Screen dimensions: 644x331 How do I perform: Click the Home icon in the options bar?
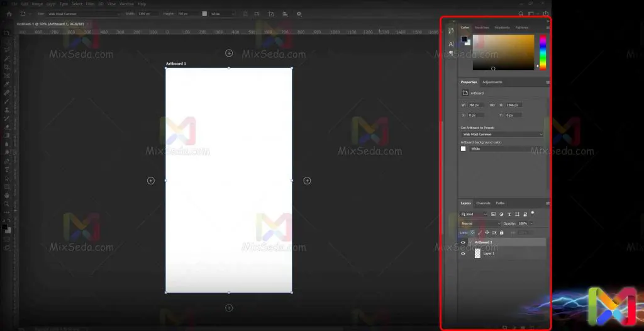point(9,13)
